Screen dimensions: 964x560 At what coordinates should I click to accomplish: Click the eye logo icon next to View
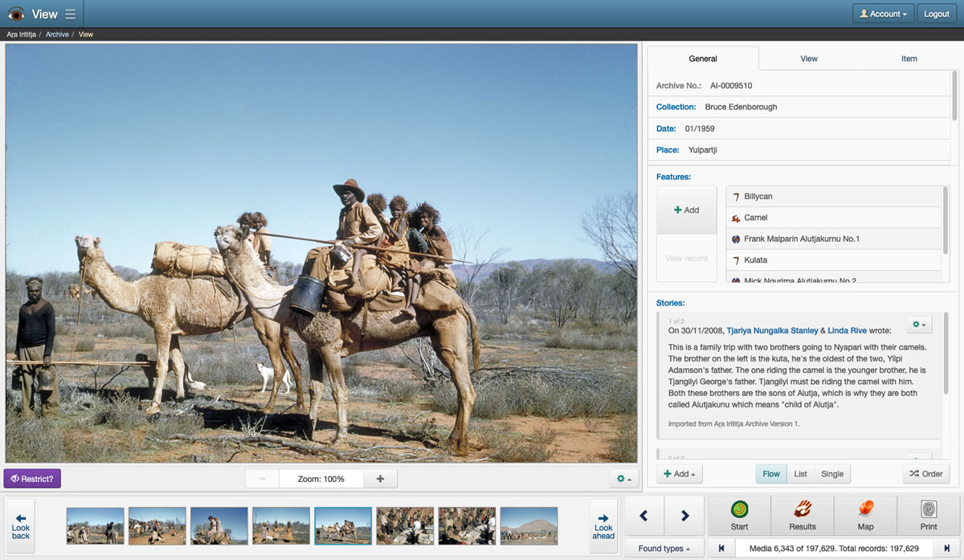pos(16,14)
